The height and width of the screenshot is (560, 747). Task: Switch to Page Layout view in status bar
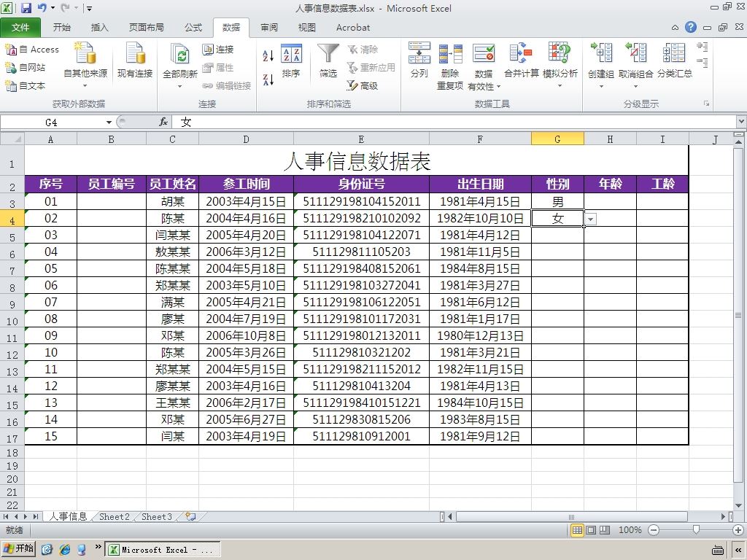(591, 530)
